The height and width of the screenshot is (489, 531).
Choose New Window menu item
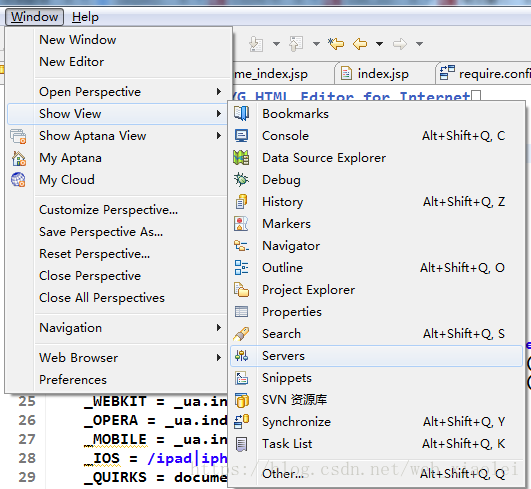(x=78, y=40)
